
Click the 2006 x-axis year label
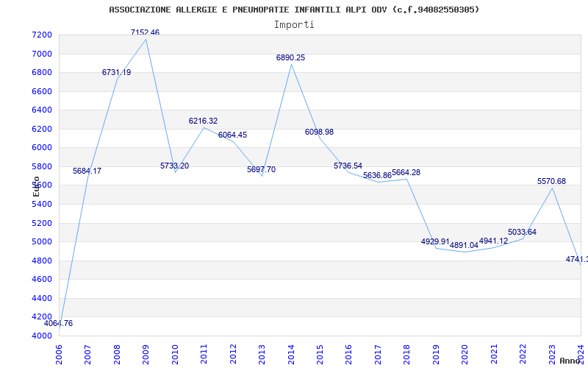(x=59, y=354)
